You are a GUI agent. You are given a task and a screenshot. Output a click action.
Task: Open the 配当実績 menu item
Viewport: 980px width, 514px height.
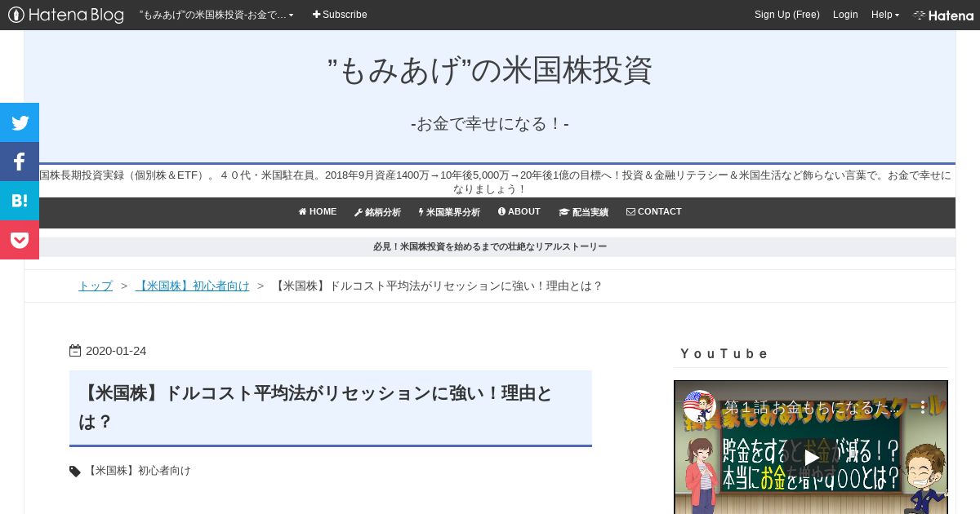coord(583,212)
